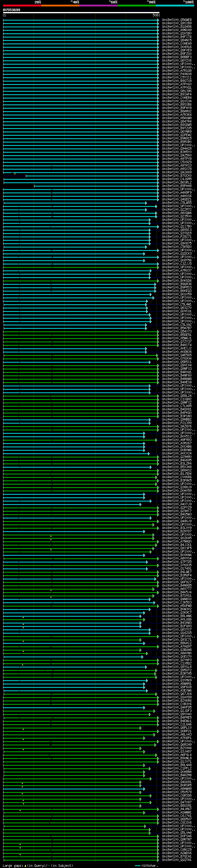Click the white query sequence bar

click(x=81, y=12)
